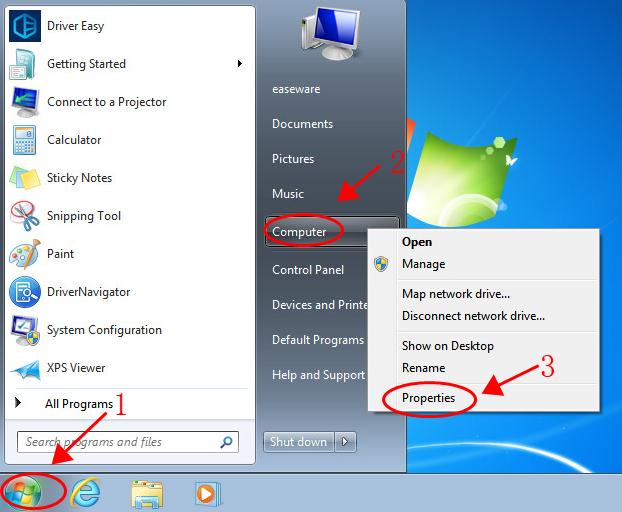622x512 pixels.
Task: Open shut down options arrow
Action: [345, 442]
